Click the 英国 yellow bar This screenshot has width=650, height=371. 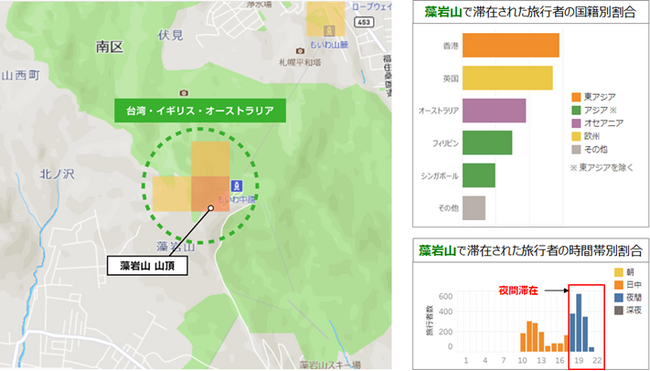pos(507,78)
